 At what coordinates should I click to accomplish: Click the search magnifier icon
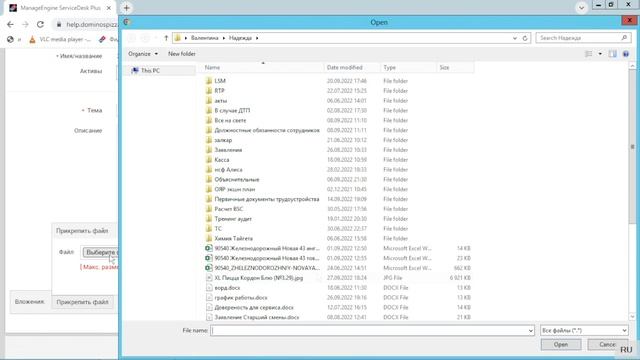coord(624,38)
